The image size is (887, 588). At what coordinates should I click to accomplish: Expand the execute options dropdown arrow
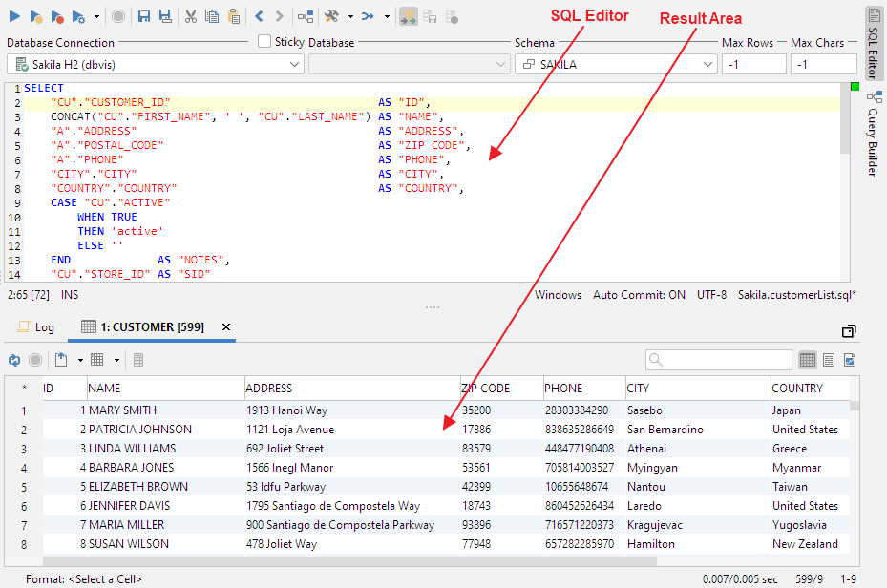(96, 16)
